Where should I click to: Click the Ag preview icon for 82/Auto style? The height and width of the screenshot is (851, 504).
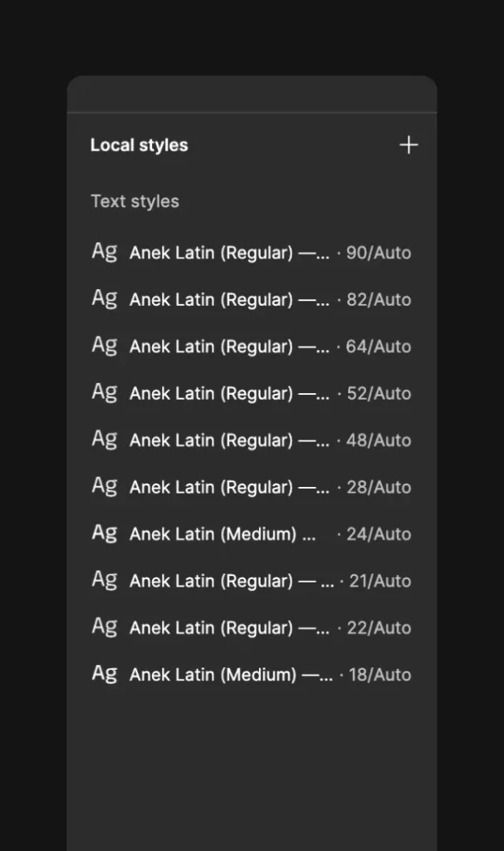[105, 298]
